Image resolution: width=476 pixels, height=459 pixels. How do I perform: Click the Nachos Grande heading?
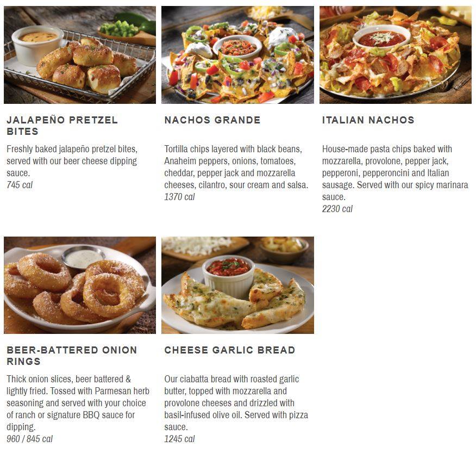click(x=212, y=120)
